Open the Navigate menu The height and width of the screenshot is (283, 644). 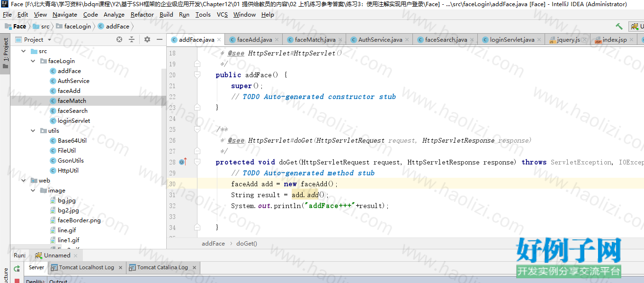(x=64, y=15)
